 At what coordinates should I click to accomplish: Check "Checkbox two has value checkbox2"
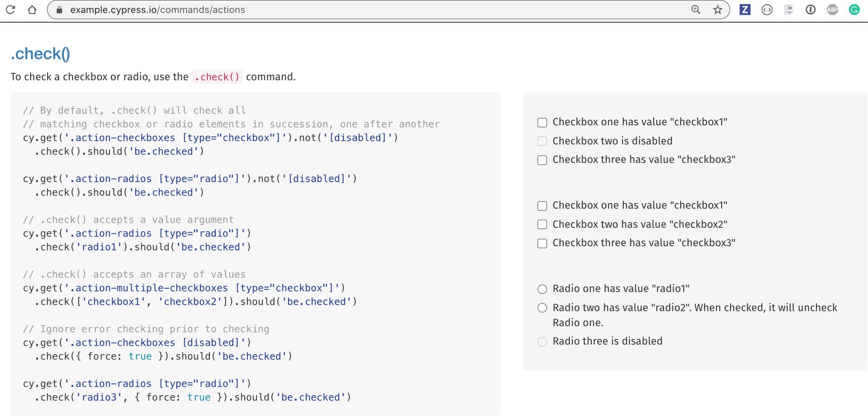(542, 225)
